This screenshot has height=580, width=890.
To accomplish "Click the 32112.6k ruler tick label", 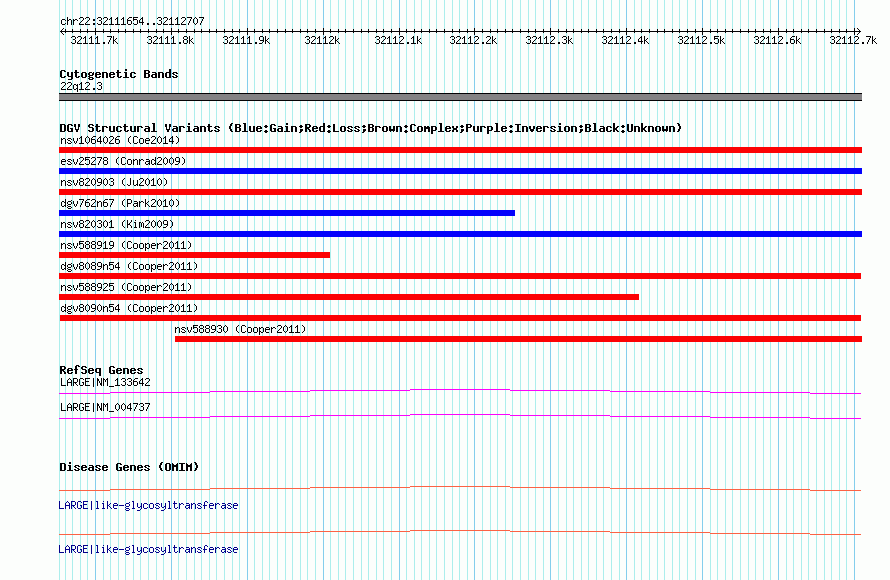I will tap(778, 40).
